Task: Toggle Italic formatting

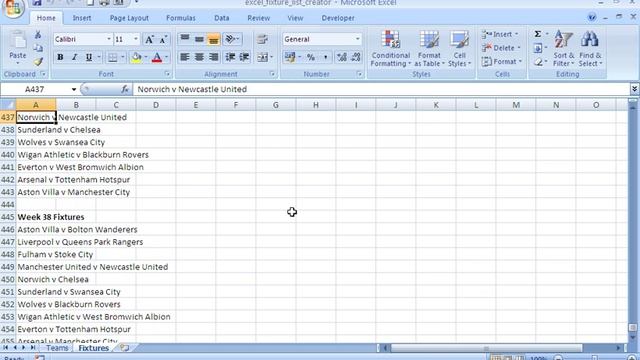Action: [x=74, y=58]
